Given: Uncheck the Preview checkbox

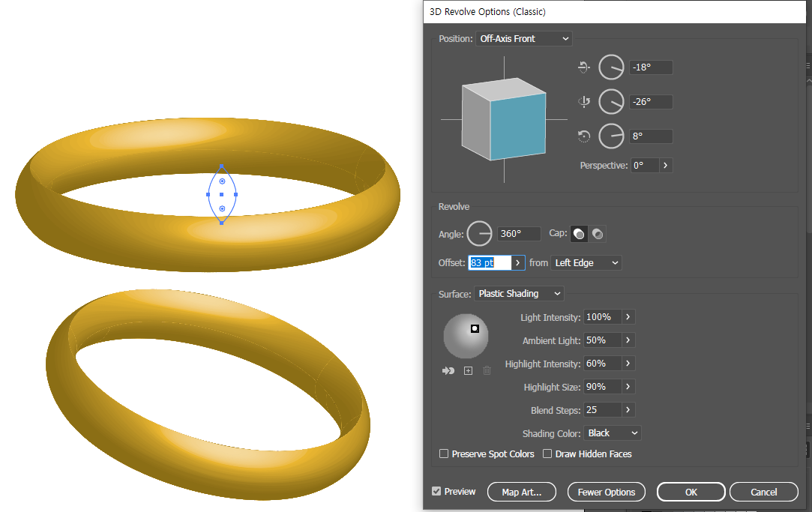Looking at the screenshot, I should (x=436, y=491).
